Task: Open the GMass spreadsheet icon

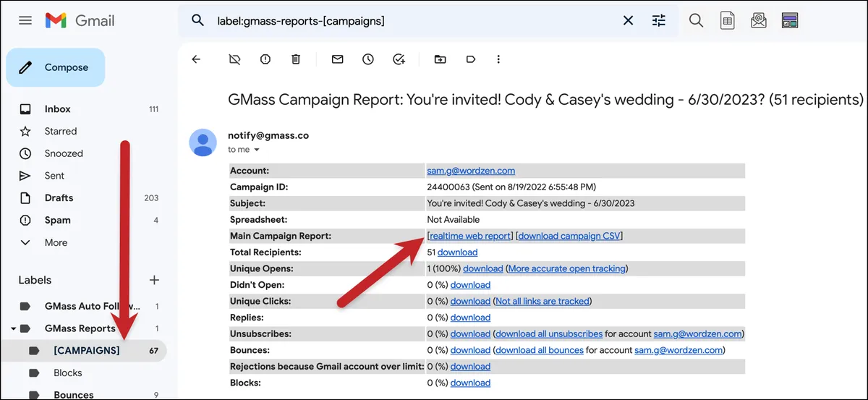Action: (728, 20)
